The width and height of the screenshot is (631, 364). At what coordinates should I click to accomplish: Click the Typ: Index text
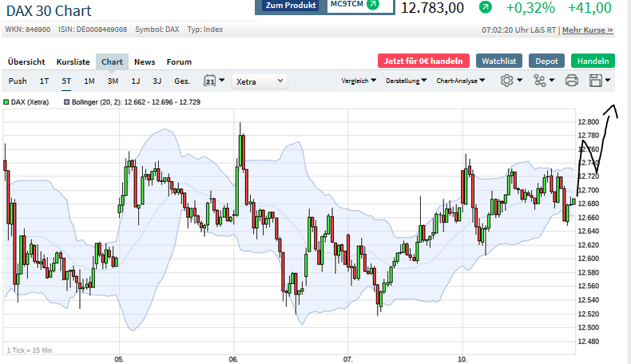(x=205, y=30)
